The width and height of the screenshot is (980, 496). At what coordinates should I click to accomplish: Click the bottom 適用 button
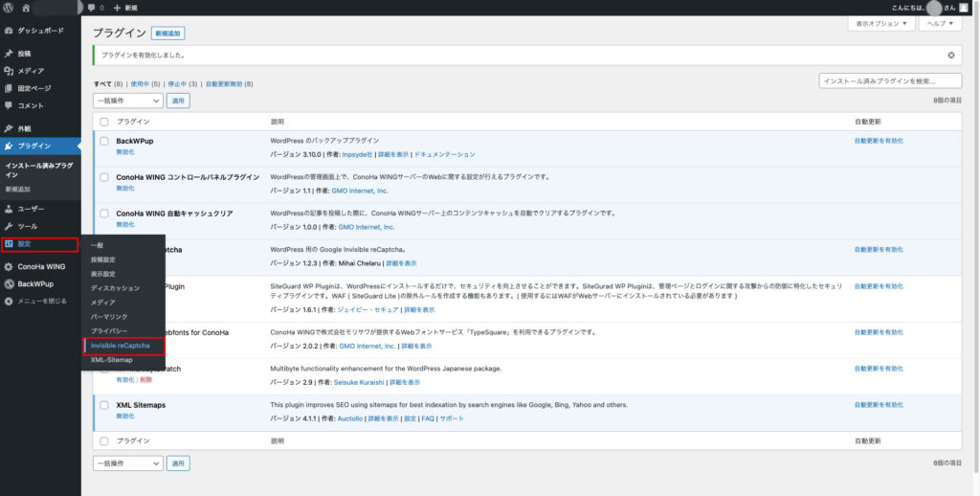[178, 463]
